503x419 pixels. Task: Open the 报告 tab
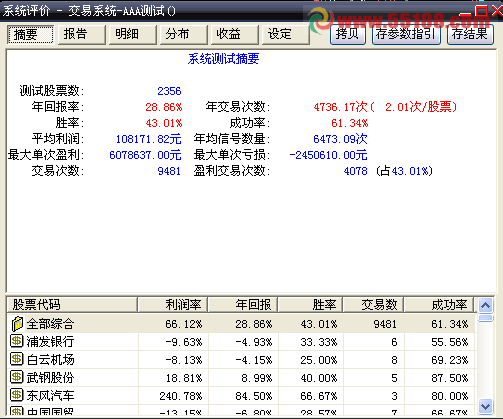coord(82,34)
